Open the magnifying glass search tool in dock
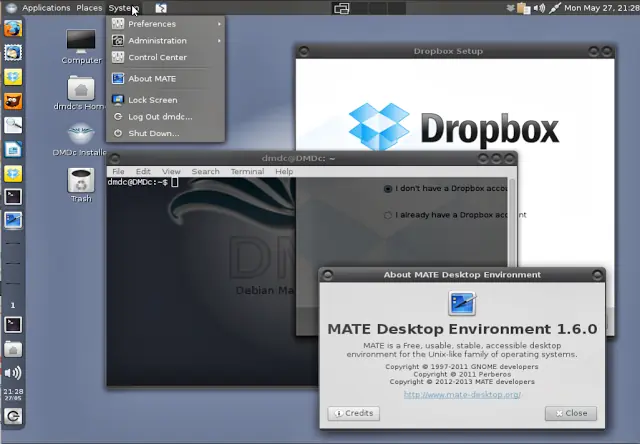The height and width of the screenshot is (444, 640). pos(13,125)
